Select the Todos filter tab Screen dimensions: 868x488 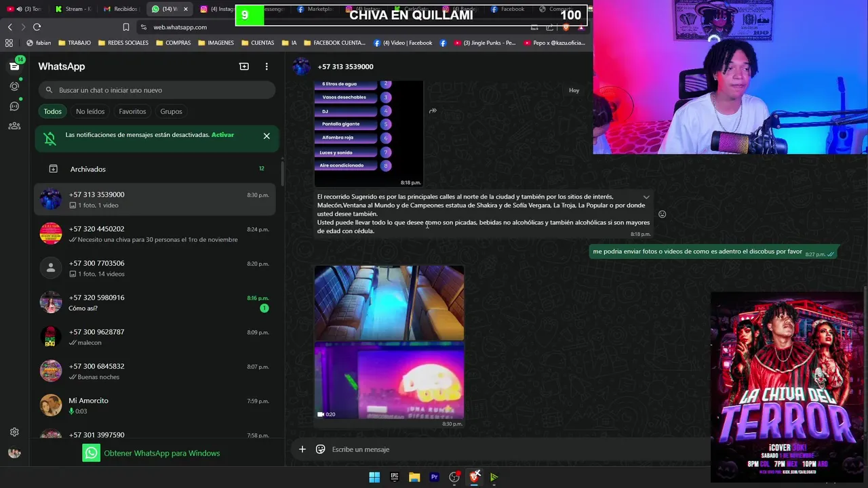[53, 111]
